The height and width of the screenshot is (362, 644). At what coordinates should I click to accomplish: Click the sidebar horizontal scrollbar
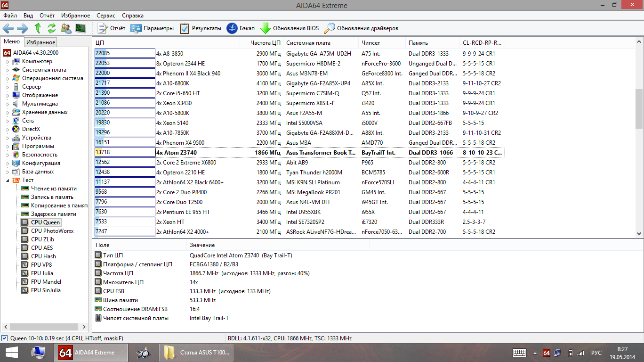[45, 327]
